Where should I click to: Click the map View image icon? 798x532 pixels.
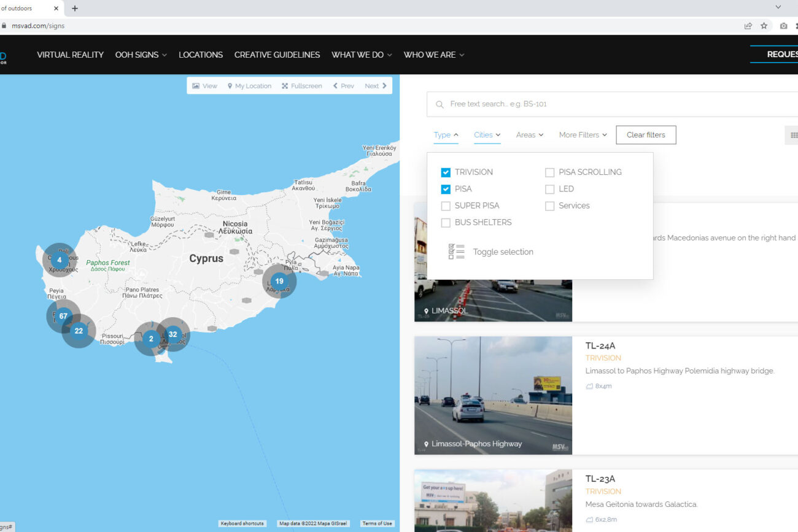(x=196, y=86)
